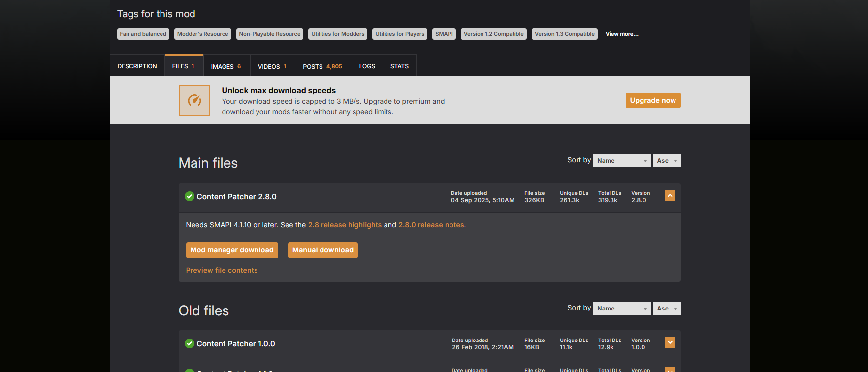Select the Files tab
Screen dimensions: 868x372
click(x=184, y=66)
